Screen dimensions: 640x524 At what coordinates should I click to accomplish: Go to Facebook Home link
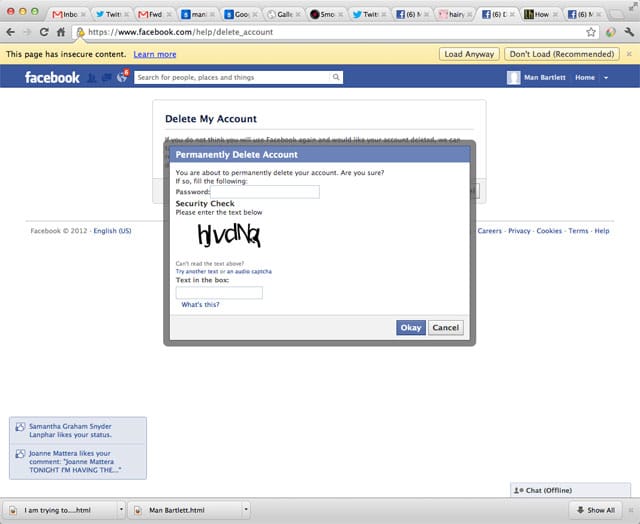(584, 77)
